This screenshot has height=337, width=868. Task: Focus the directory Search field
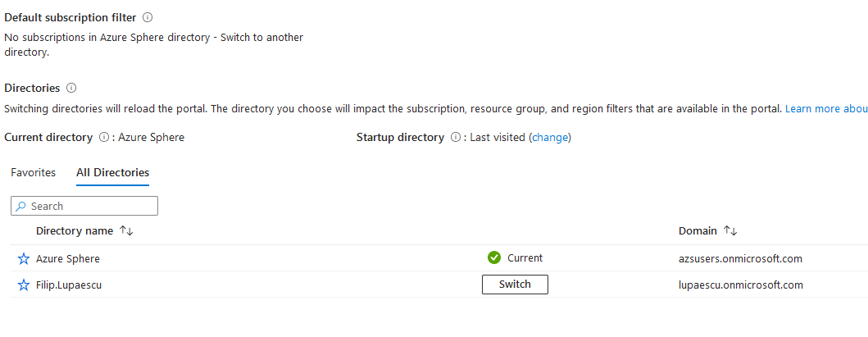(84, 206)
